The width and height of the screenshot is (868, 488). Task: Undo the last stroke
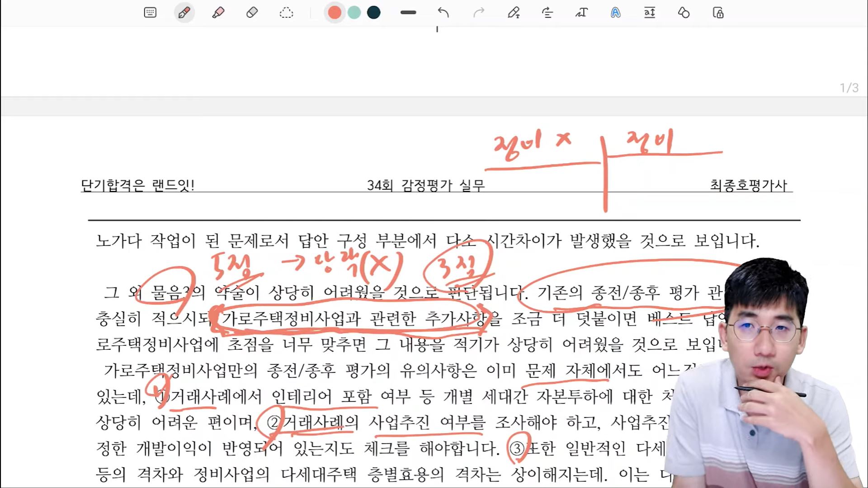click(443, 13)
